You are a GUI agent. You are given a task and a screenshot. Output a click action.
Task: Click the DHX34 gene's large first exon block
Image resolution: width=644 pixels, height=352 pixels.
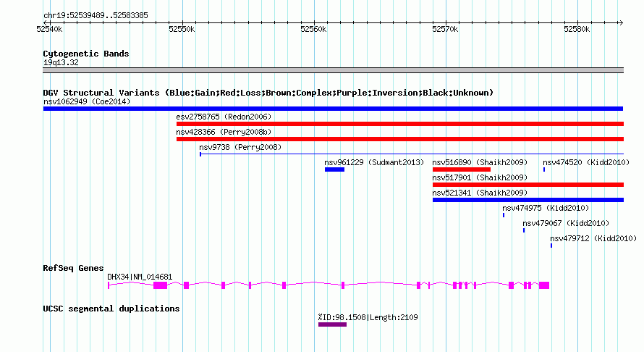pos(160,285)
